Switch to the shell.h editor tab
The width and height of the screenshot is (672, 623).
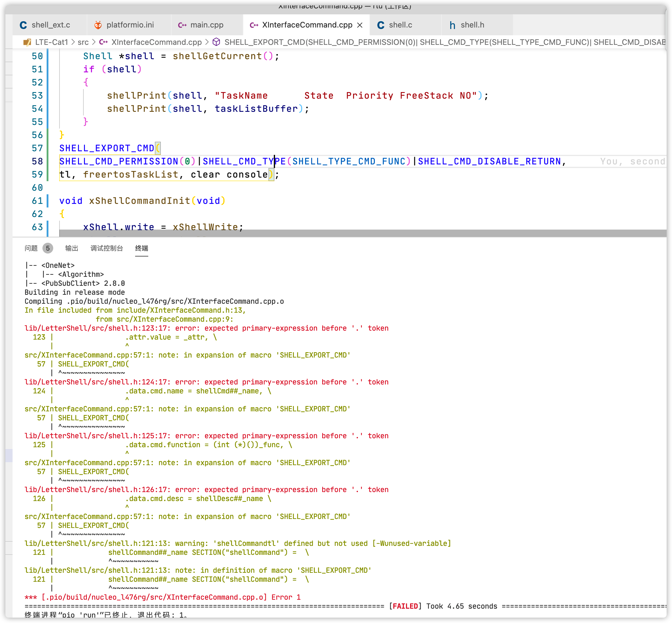coord(472,25)
